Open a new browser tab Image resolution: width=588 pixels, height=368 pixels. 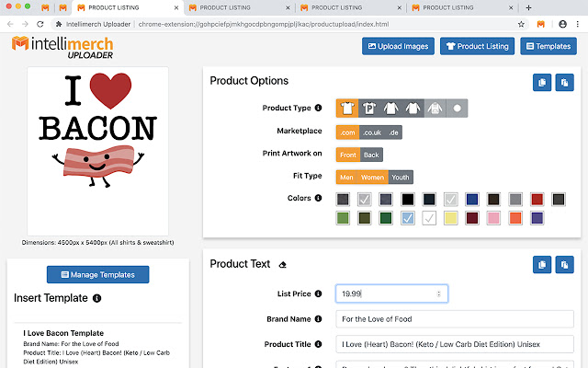(528, 7)
